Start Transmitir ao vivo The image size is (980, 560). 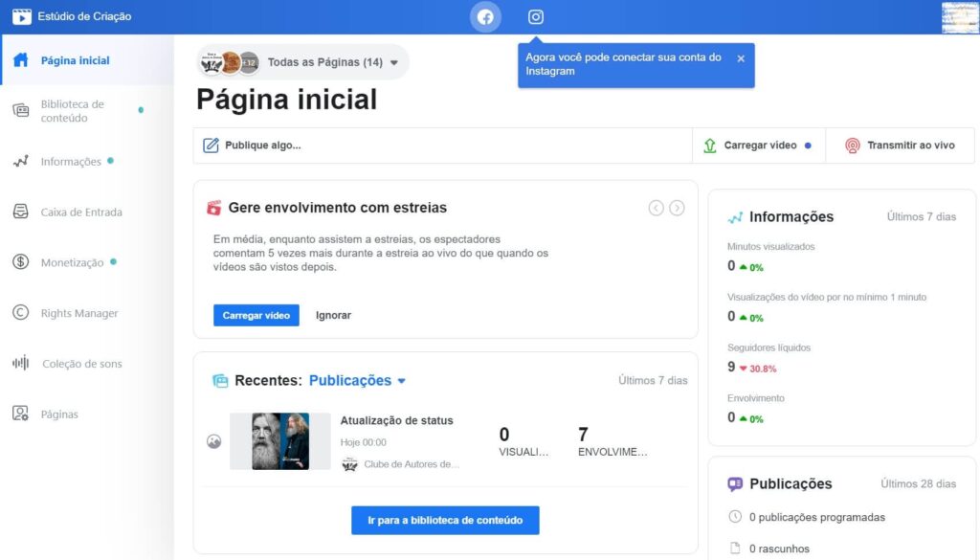(x=900, y=145)
